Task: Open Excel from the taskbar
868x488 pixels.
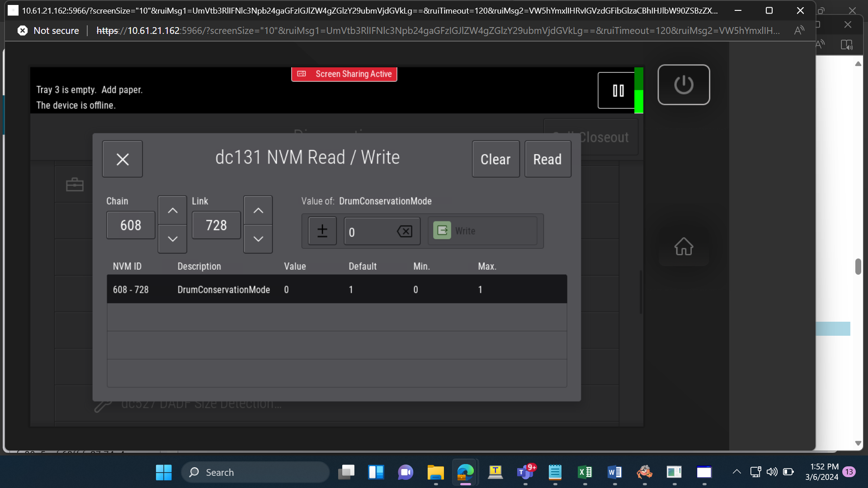Action: [585, 472]
